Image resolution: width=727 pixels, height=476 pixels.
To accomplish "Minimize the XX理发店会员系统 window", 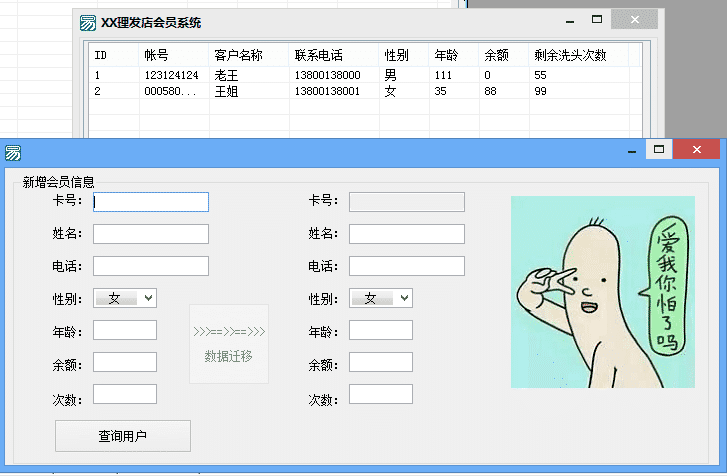I will click(x=569, y=20).
